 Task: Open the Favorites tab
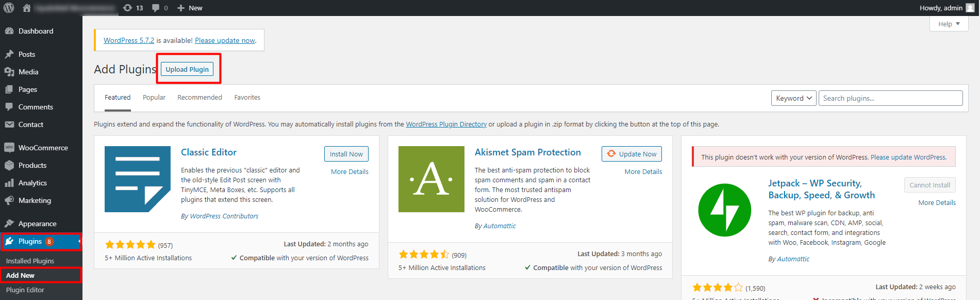247,98
